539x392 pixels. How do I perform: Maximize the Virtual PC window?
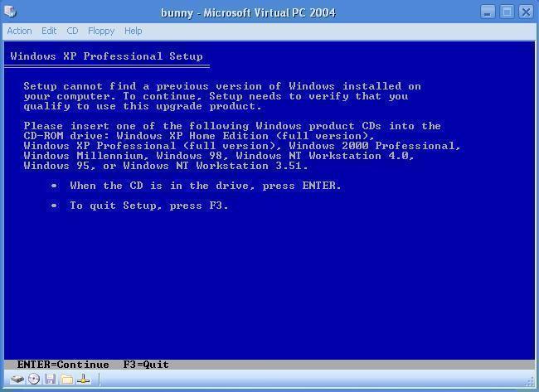(x=507, y=12)
